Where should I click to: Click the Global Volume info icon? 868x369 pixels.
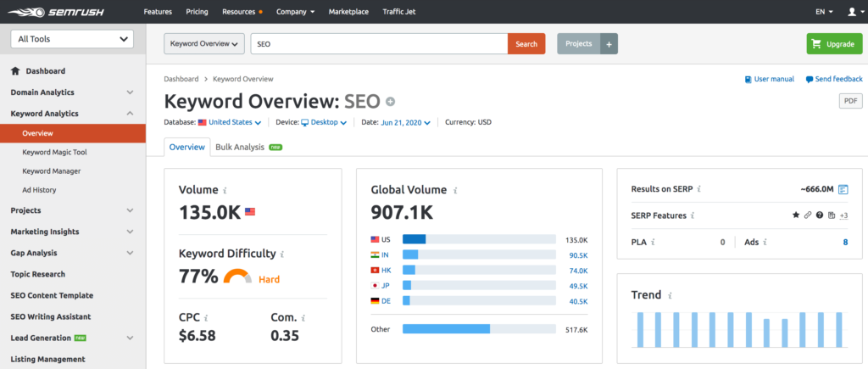(455, 190)
